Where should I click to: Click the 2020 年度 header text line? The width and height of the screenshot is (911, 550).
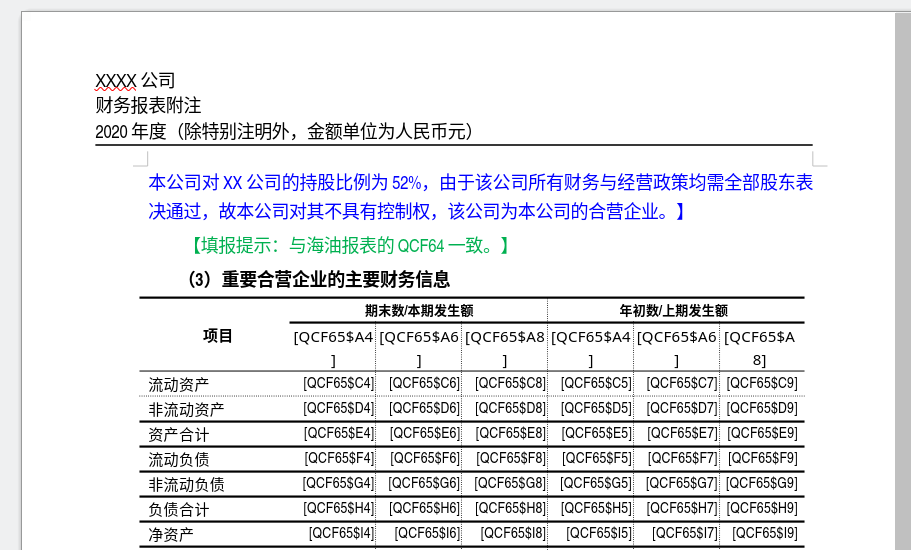coord(283,131)
